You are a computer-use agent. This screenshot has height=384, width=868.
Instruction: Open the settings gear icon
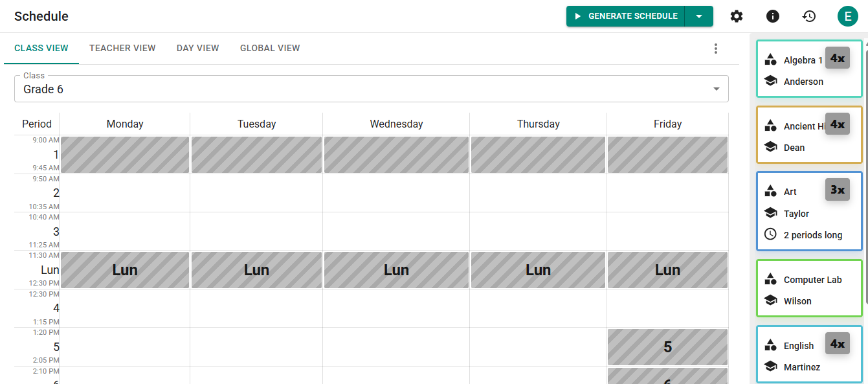(x=736, y=16)
